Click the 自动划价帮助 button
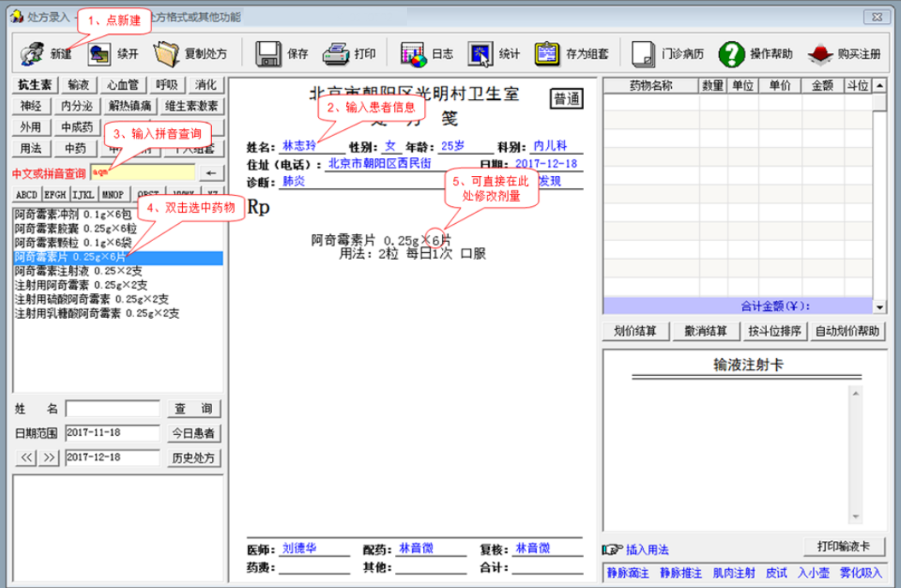The width and height of the screenshot is (901, 588). [x=847, y=332]
